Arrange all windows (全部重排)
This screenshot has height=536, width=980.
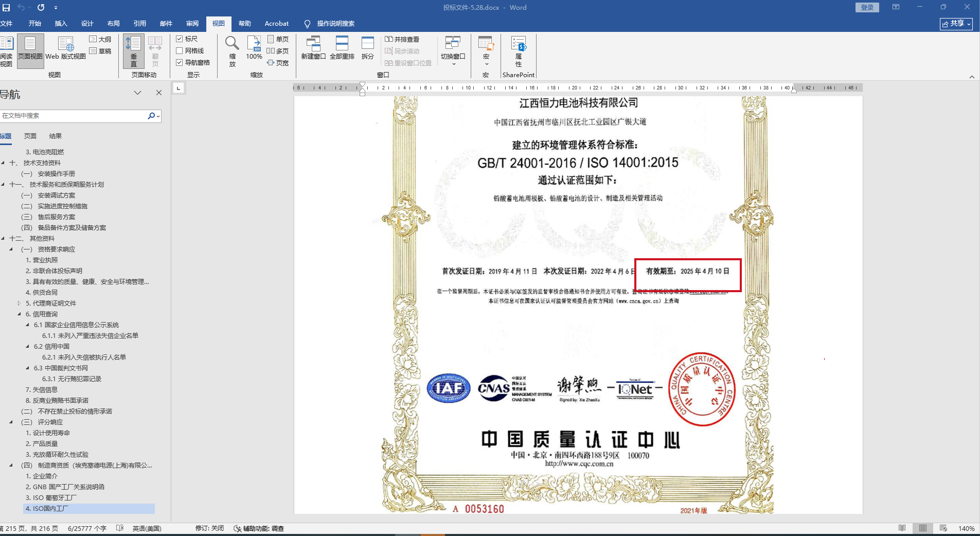(342, 48)
